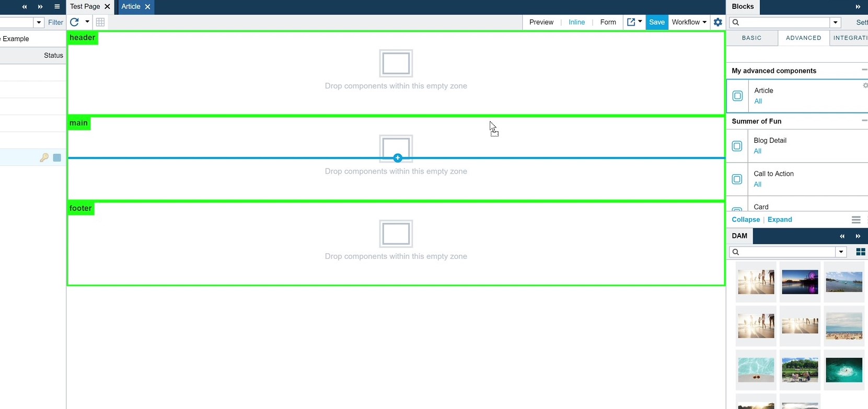The image size is (868, 409).
Task: Switch to Preview mode
Action: pyautogui.click(x=541, y=22)
